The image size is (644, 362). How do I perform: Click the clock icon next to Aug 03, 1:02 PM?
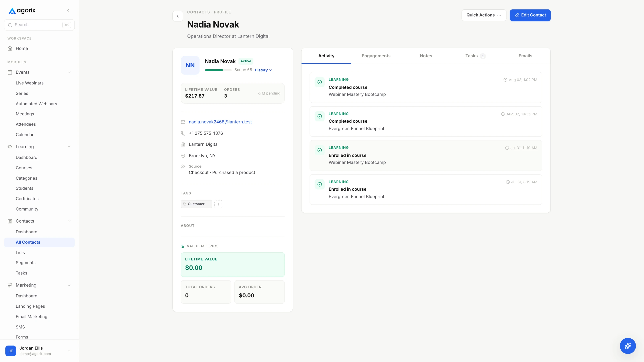505,80
